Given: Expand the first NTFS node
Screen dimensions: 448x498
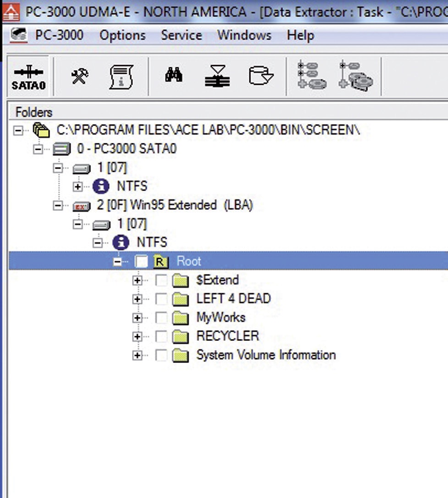Looking at the screenshot, I should point(77,186).
